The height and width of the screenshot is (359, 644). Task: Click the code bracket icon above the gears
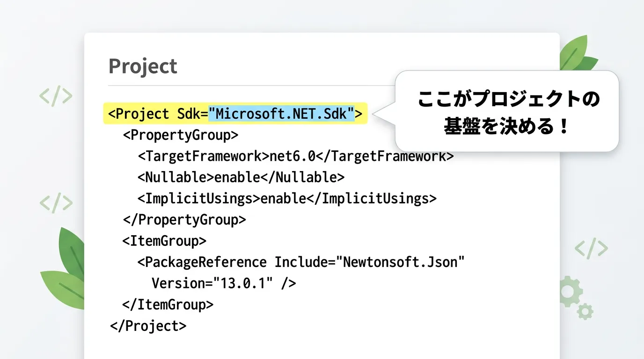591,248
